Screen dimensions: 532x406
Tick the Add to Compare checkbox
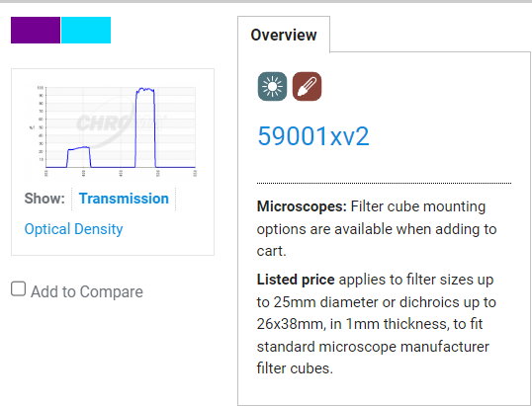click(19, 289)
